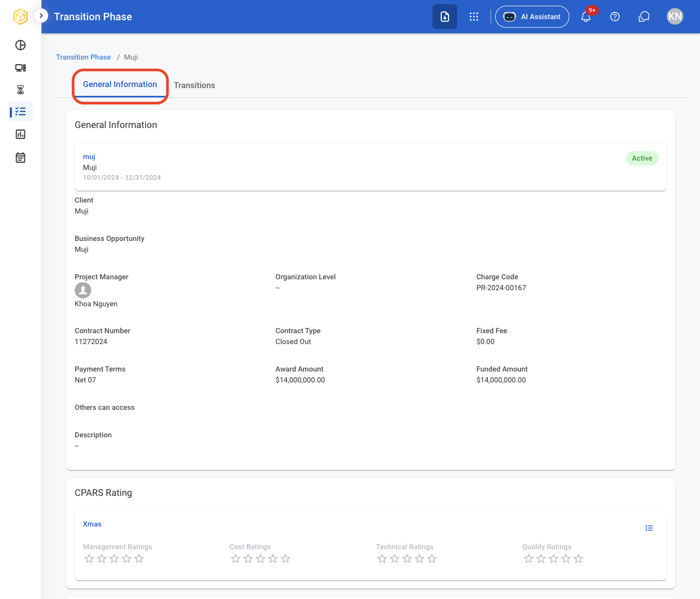
Task: Click the Award Amount $14,000,000.00 value
Action: [x=300, y=380]
